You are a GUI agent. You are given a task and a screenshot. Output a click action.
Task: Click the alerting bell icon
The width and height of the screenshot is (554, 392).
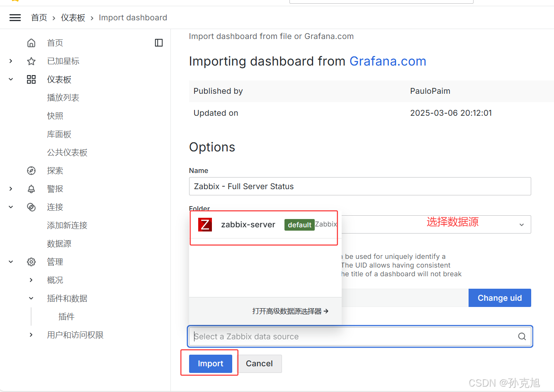point(31,189)
